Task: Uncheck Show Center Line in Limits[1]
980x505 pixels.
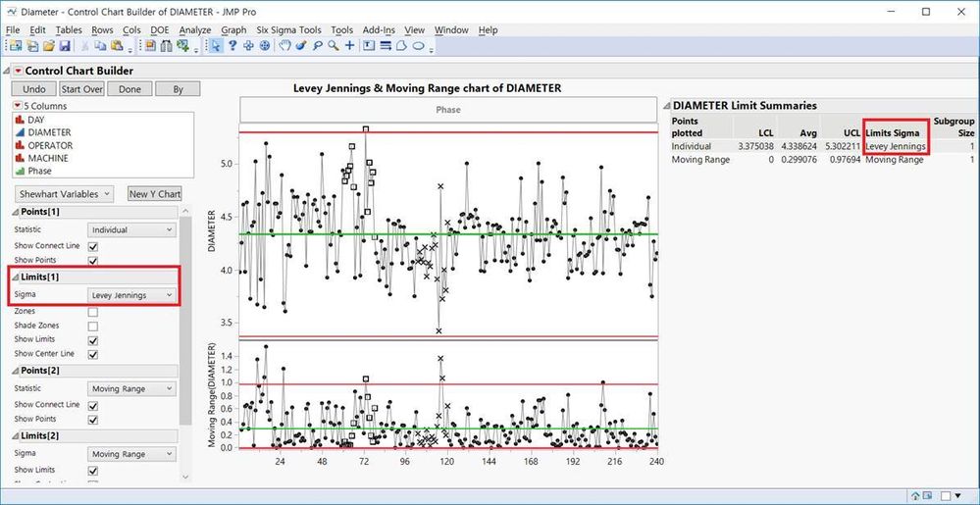Action: click(93, 354)
